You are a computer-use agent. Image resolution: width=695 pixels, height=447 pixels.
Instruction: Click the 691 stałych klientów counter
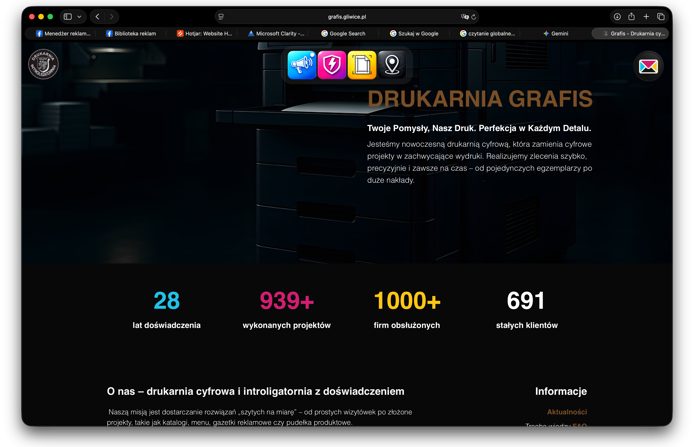click(x=527, y=310)
